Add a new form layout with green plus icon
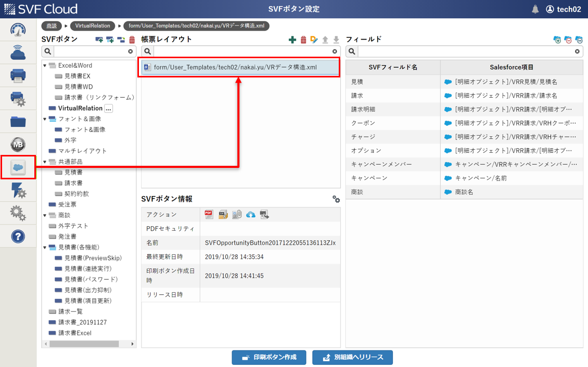Image resolution: width=588 pixels, height=367 pixels. click(292, 40)
